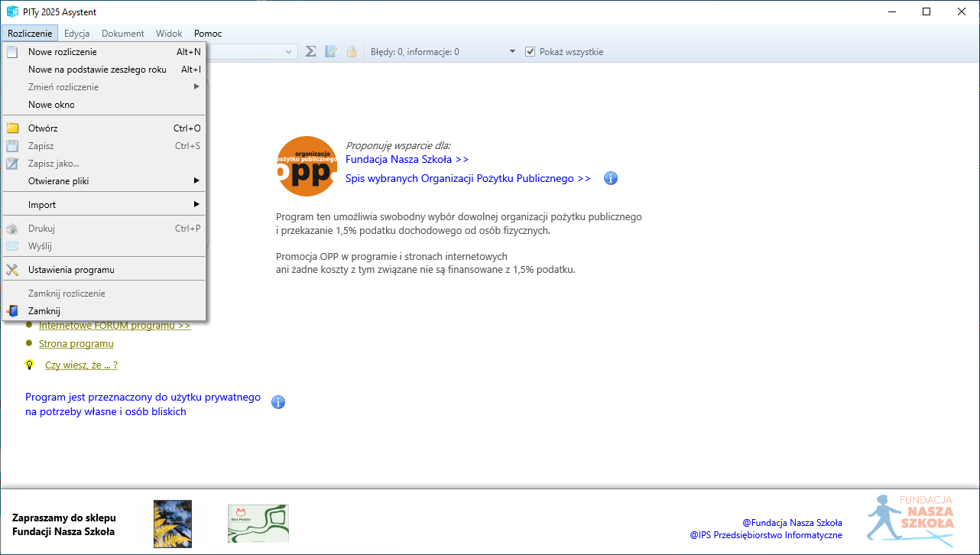Click the orange OPP logo
Screen dimensions: 980x555
[x=307, y=167]
